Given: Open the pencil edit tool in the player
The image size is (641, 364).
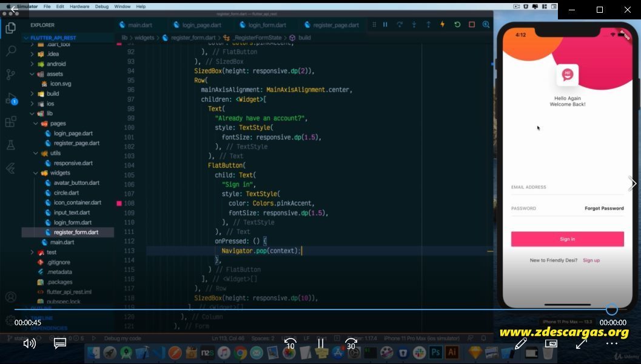Looking at the screenshot, I should pos(520,343).
